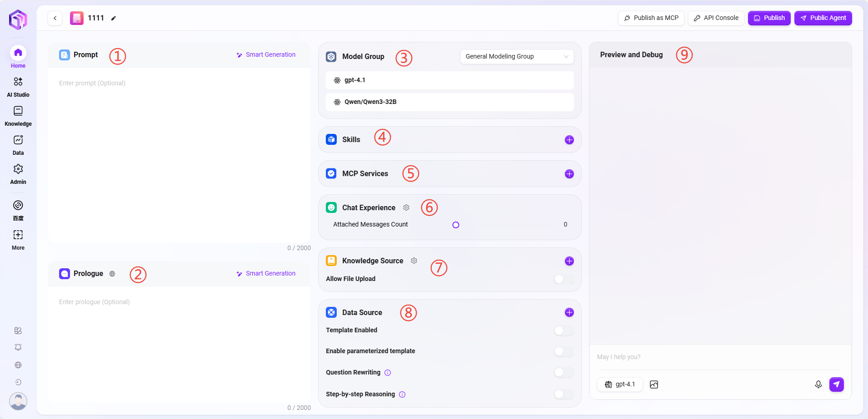Click the pencil icon to rename agent 1111
The width and height of the screenshot is (868, 419).
point(114,18)
